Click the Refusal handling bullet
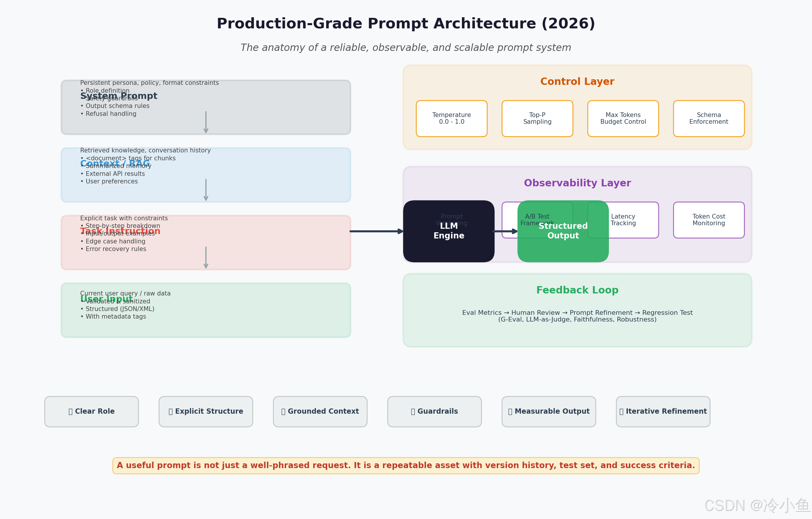The height and width of the screenshot is (519, 812). click(x=108, y=114)
